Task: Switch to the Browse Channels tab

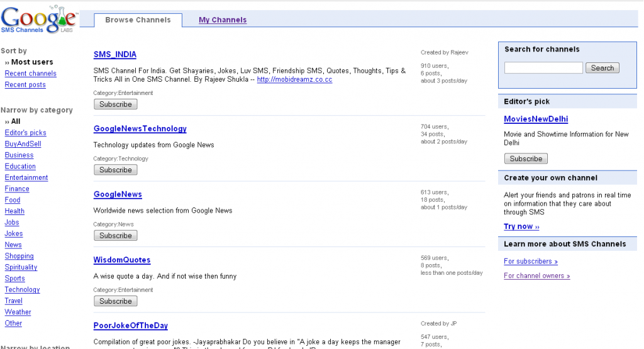Action: pos(138,19)
